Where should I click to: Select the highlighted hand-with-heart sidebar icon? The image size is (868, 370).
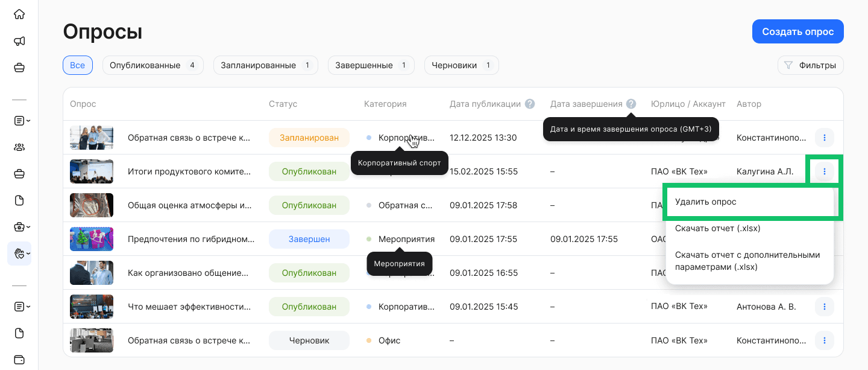tap(19, 253)
